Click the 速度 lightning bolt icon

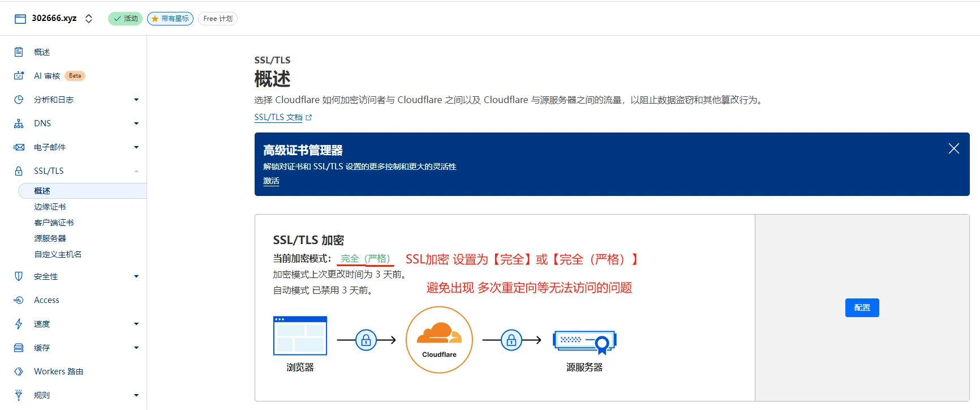click(x=19, y=324)
